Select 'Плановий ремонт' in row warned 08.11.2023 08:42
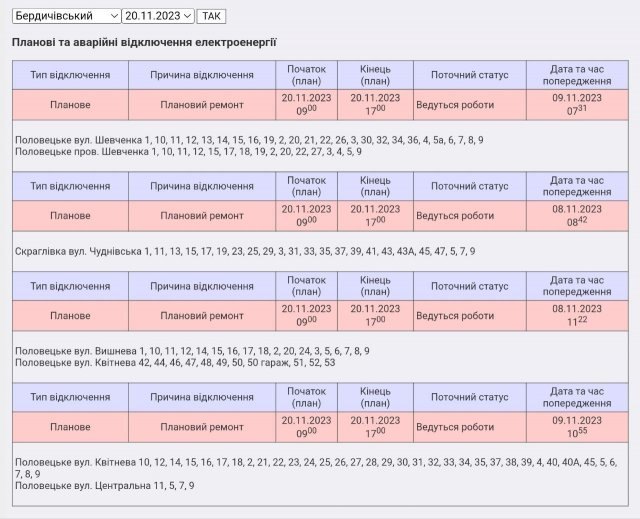Image resolution: width=640 pixels, height=519 pixels. (202, 216)
